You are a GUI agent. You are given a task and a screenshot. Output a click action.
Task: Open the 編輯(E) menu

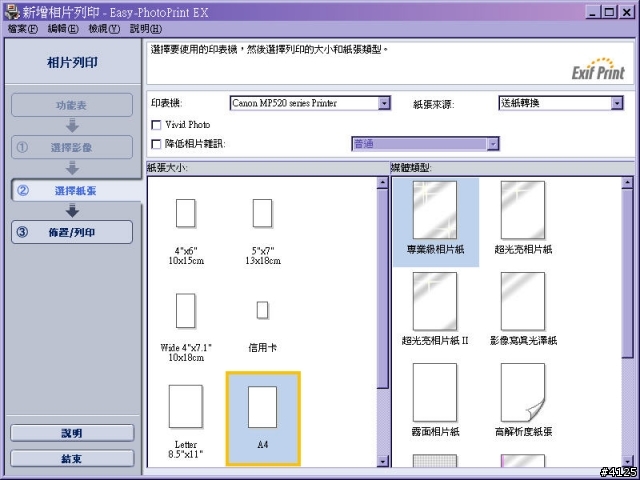tap(63, 29)
